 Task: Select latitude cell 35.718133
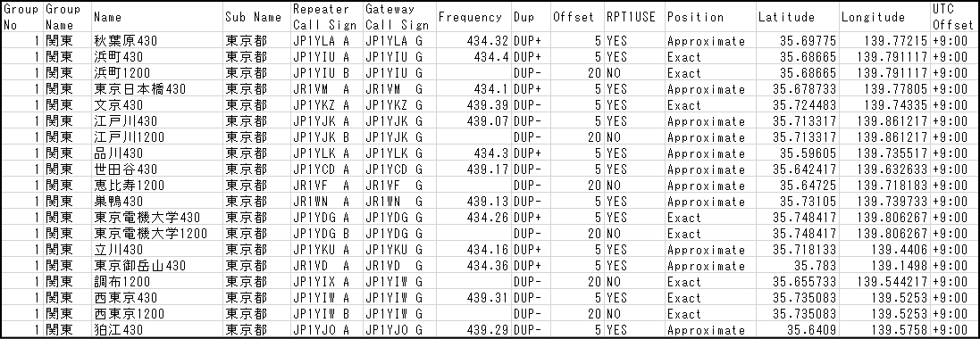pyautogui.click(x=798, y=249)
